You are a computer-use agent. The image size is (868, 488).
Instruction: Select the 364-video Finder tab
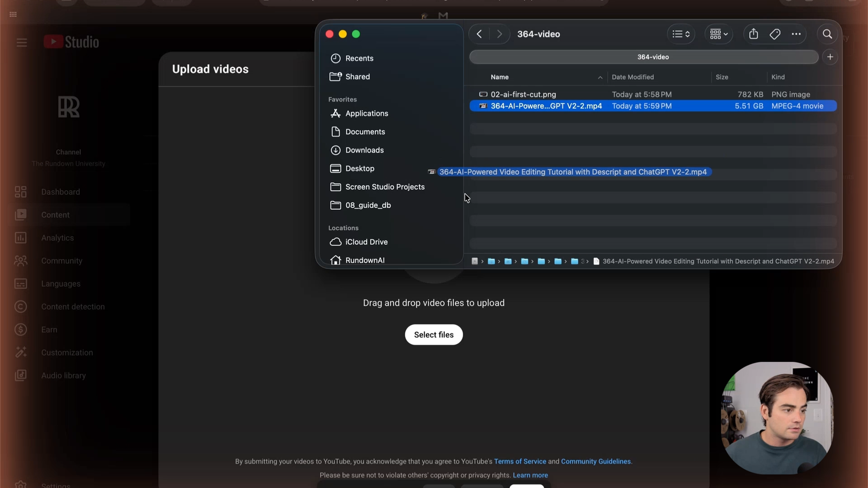[x=644, y=57]
